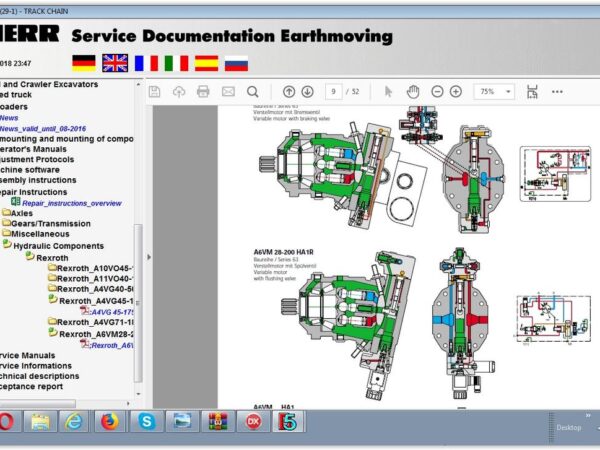Image resolution: width=600 pixels, height=450 pixels.
Task: Click the tree panel scroll down arrow
Action: pos(139,393)
